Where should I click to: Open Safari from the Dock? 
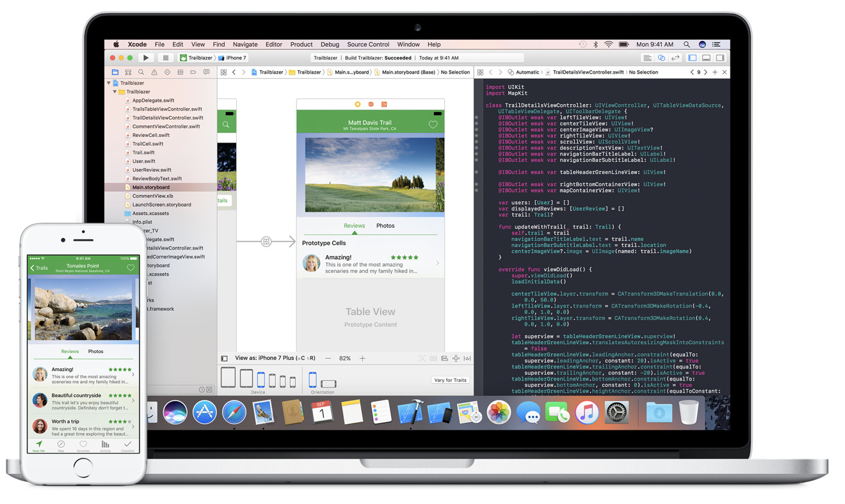(234, 413)
